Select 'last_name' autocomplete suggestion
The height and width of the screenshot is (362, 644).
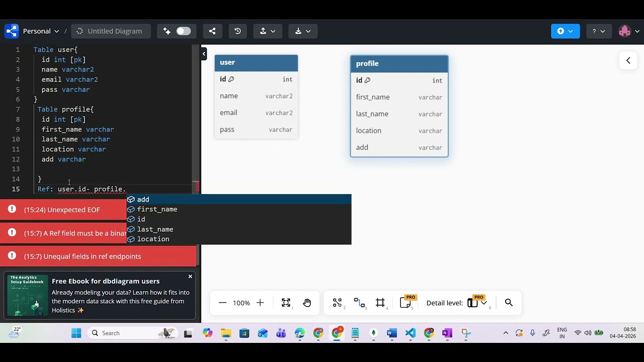click(x=239, y=229)
